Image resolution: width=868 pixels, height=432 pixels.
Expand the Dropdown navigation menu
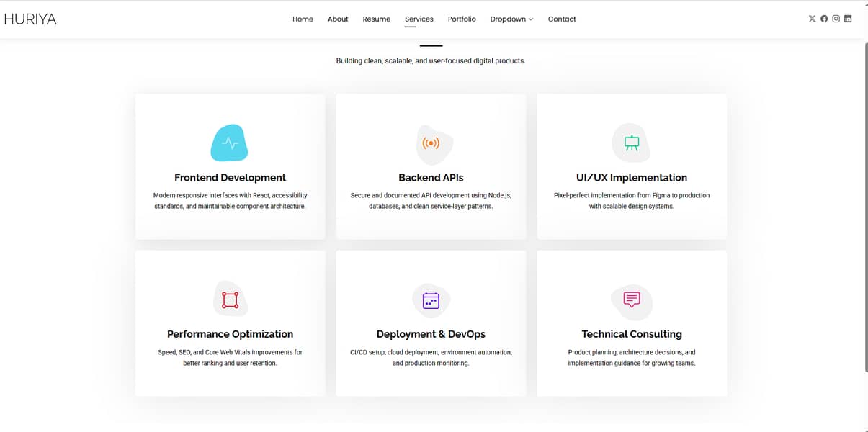tap(511, 19)
